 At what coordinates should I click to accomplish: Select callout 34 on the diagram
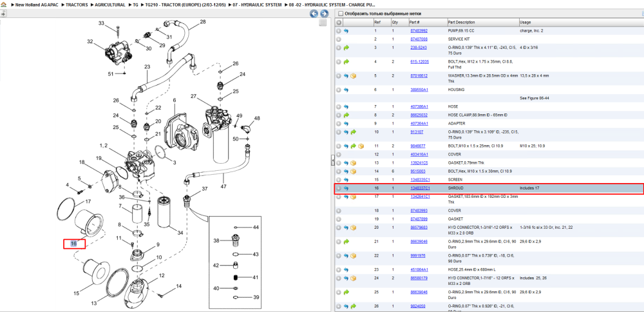point(180,233)
